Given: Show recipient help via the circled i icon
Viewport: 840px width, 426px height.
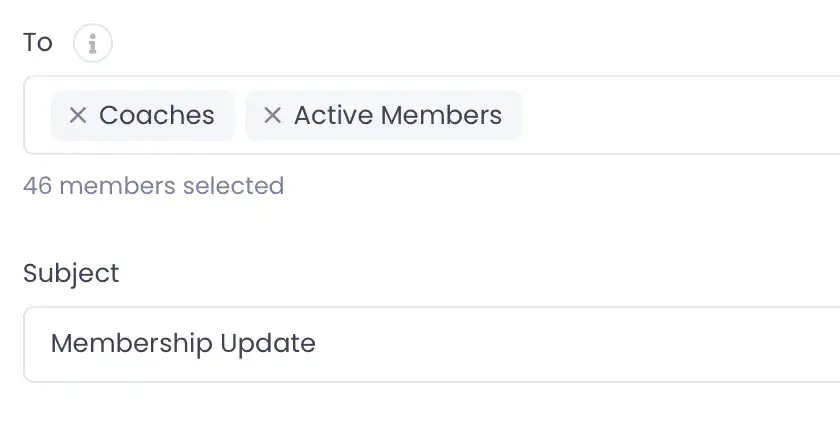Looking at the screenshot, I should 93,44.
